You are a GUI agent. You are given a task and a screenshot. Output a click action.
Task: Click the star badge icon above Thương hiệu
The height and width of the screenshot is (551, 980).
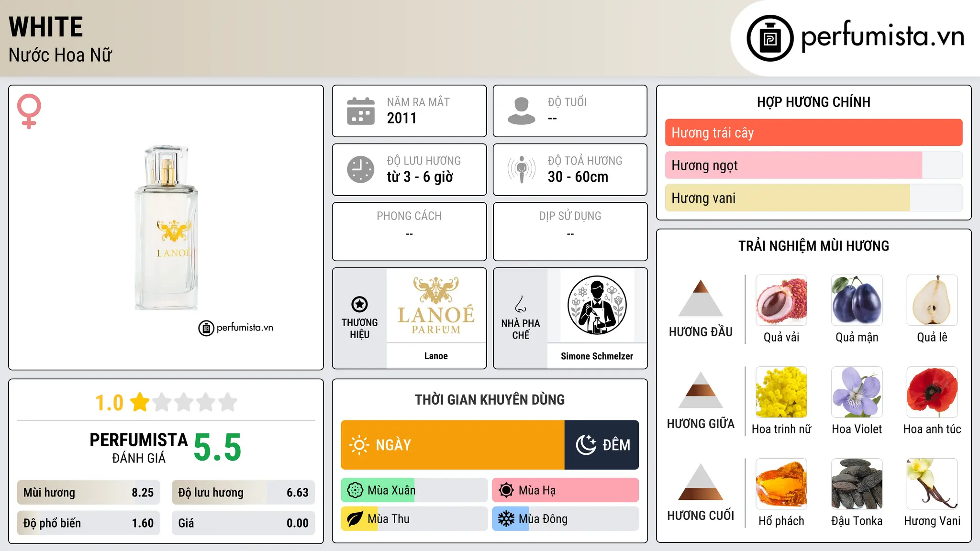point(359,304)
